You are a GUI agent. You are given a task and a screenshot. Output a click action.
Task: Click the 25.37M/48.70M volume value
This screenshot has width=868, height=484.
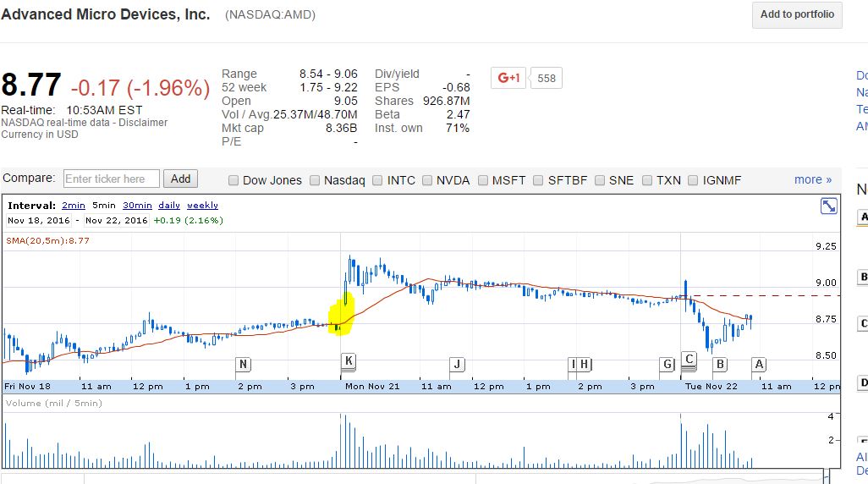(315, 114)
